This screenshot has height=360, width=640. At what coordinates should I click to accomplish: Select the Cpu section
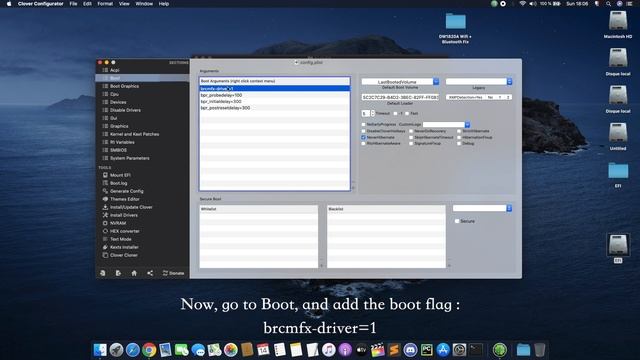114,94
